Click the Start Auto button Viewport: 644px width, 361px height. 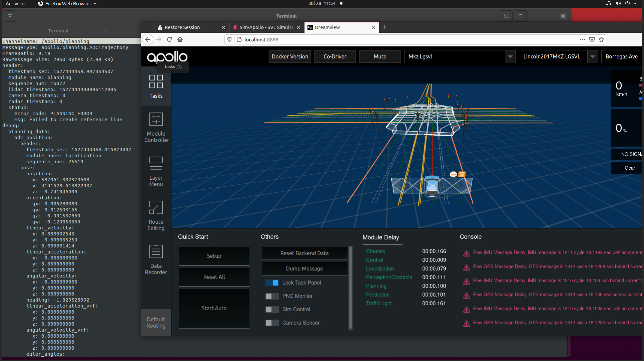pos(214,308)
